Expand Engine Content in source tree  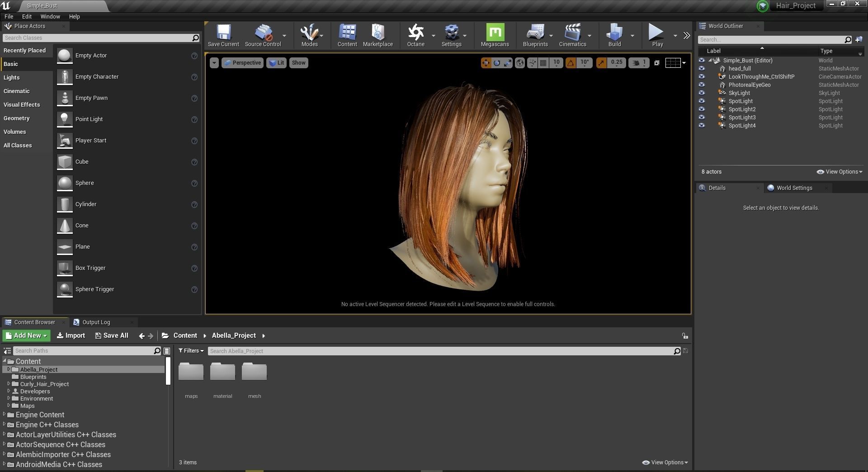click(x=5, y=414)
